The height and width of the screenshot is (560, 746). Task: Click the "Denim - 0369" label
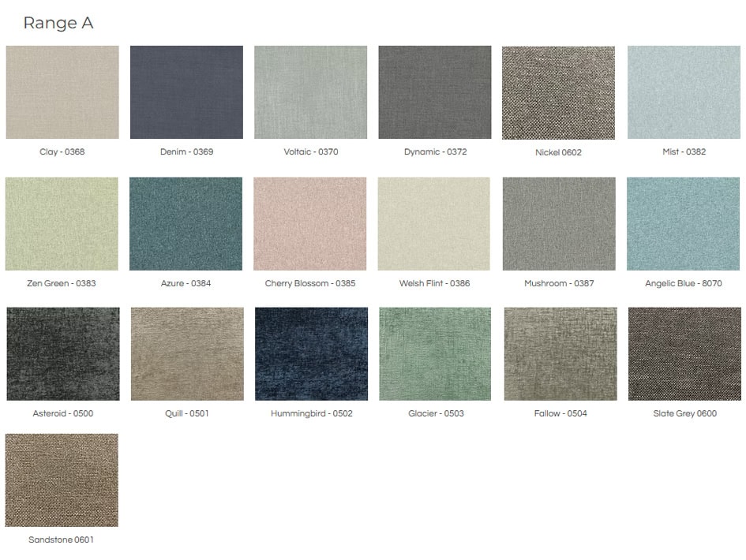[186, 151]
